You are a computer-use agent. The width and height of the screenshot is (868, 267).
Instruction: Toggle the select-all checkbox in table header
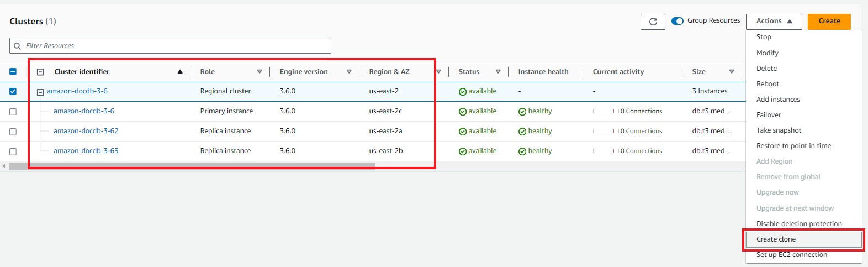[x=13, y=71]
